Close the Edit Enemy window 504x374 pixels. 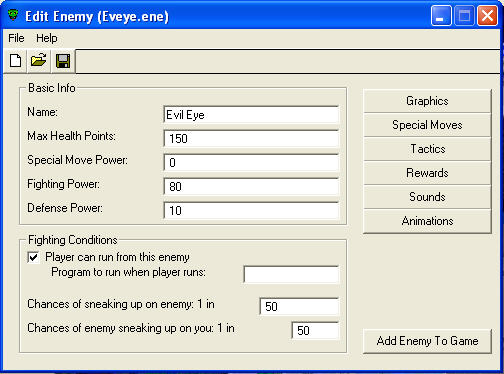click(x=487, y=16)
